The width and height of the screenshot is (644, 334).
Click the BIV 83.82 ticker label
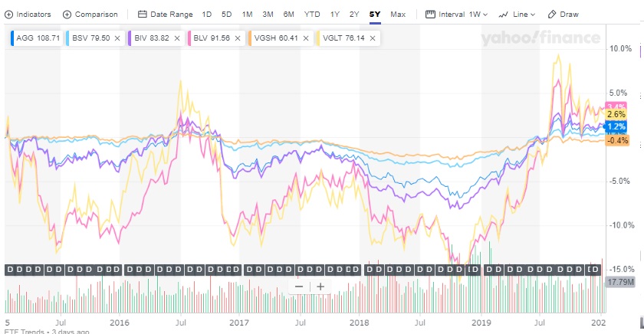point(152,38)
